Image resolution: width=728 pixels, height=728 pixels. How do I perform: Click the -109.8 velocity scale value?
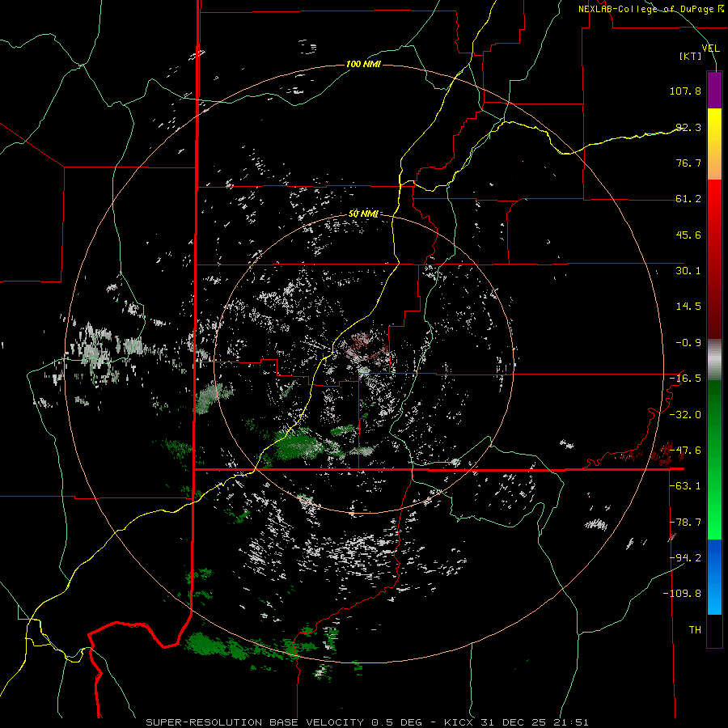683,594
